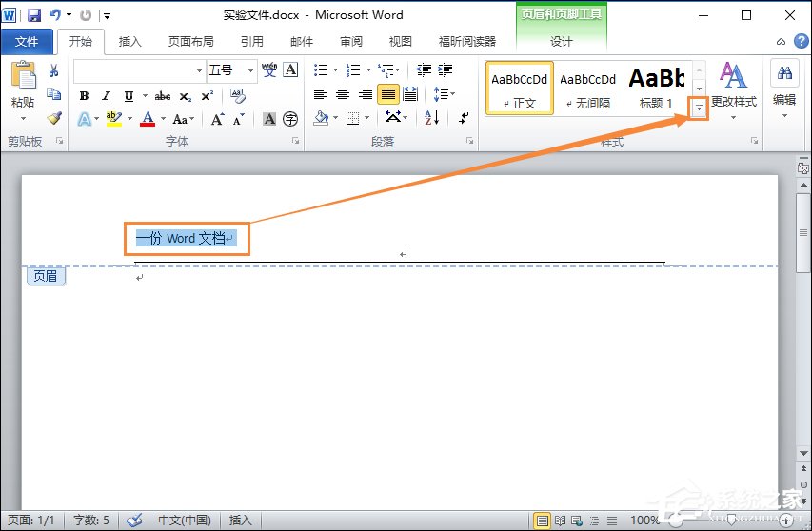
Task: Click the bullet list icon
Action: point(320,70)
